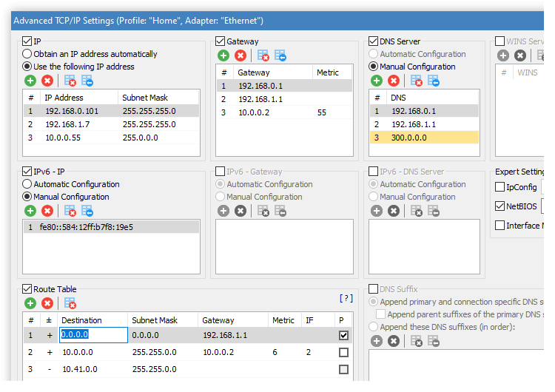555x392 pixels.
Task: Enable the IPv6 - Gateway checkbox
Action: point(221,172)
